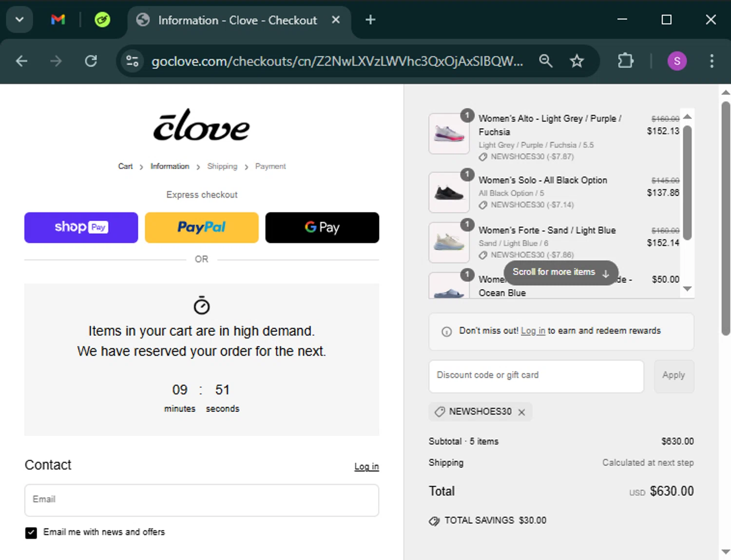Click the page scrollbar up arrow
Screen dimensions: 731x560
[x=725, y=92]
